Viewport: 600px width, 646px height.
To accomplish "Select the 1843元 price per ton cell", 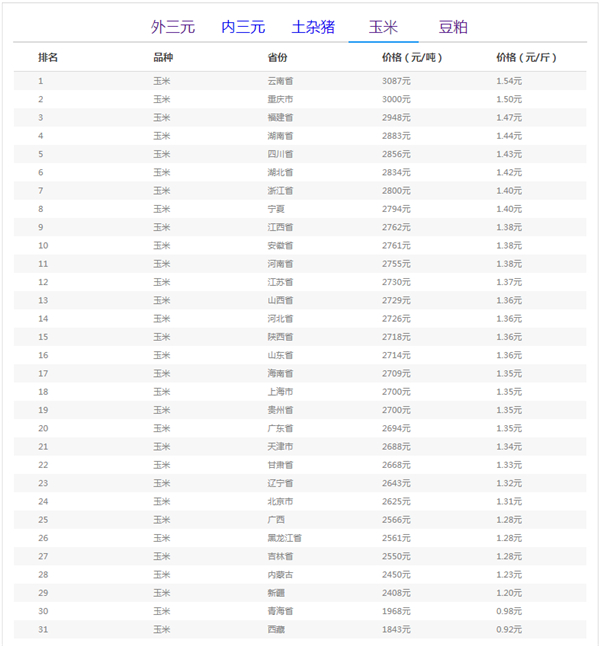I will point(396,629).
